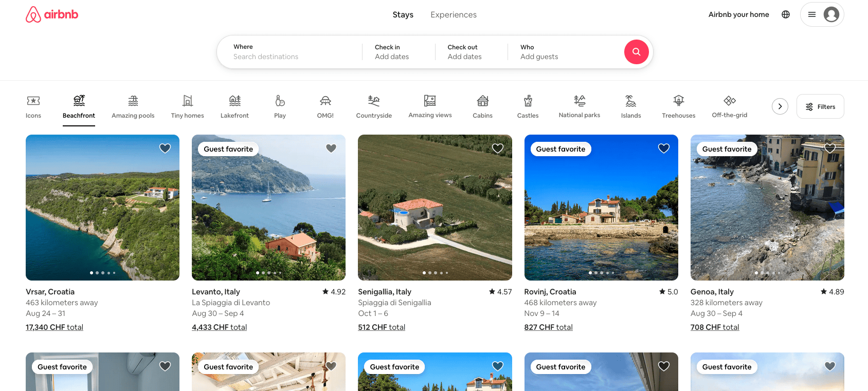The width and height of the screenshot is (868, 391).
Task: Switch to the Experiences tab
Action: (x=454, y=14)
